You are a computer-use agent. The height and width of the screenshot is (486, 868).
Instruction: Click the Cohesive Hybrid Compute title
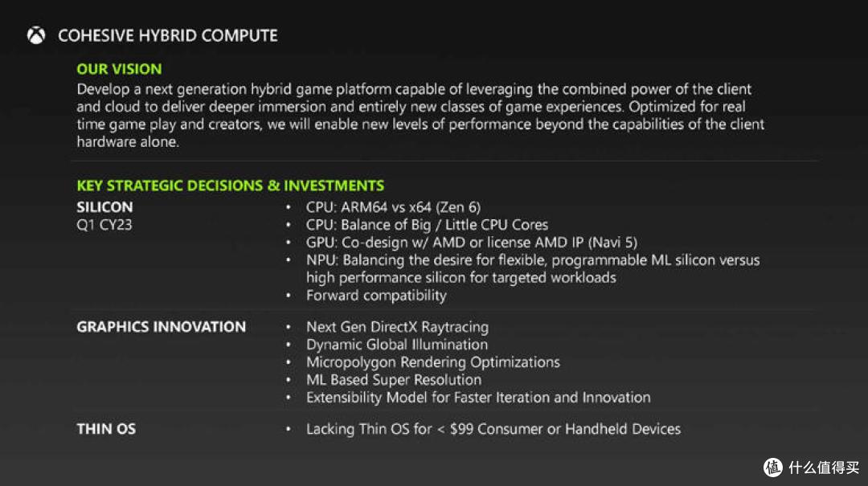point(167,35)
